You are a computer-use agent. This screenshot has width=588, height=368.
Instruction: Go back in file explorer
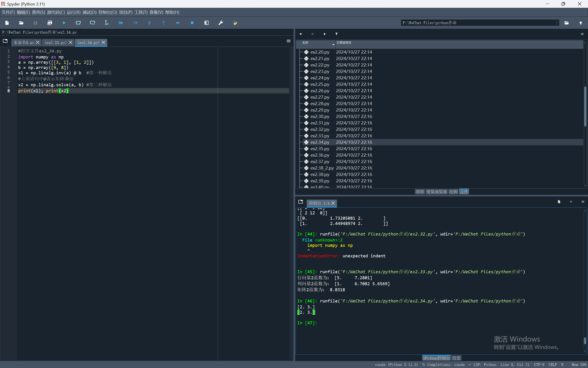[301, 34]
